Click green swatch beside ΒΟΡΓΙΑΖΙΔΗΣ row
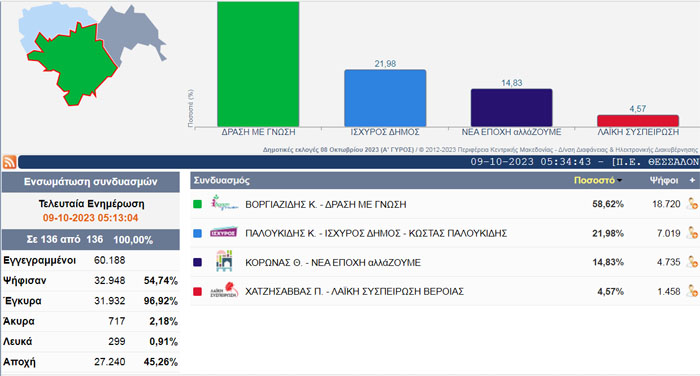Screen dimensions: 700x376 tap(197, 204)
